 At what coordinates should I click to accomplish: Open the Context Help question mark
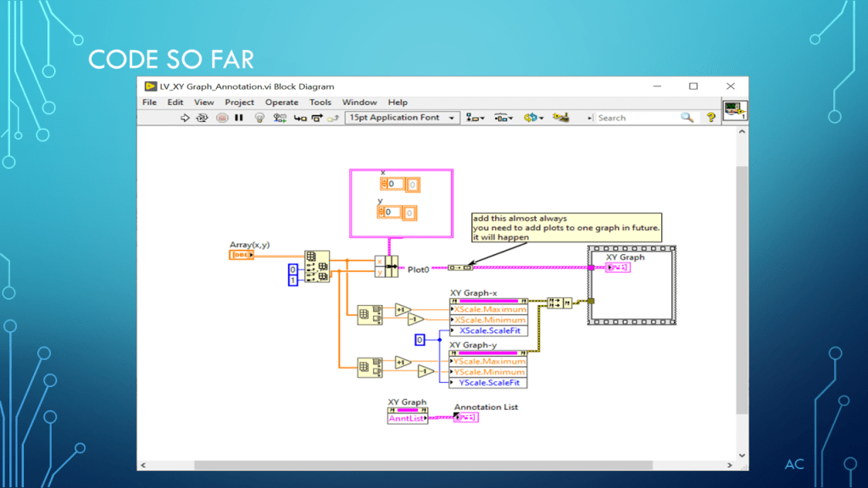point(710,119)
